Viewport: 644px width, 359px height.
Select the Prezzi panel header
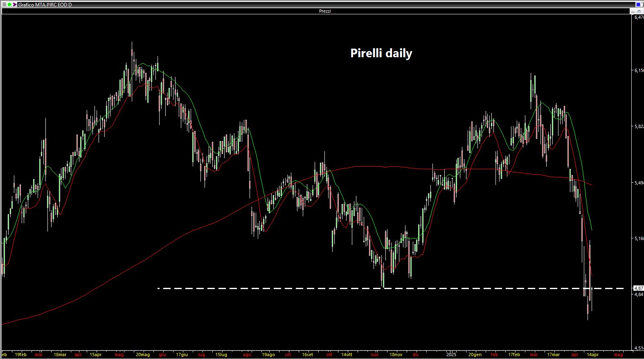click(315, 11)
